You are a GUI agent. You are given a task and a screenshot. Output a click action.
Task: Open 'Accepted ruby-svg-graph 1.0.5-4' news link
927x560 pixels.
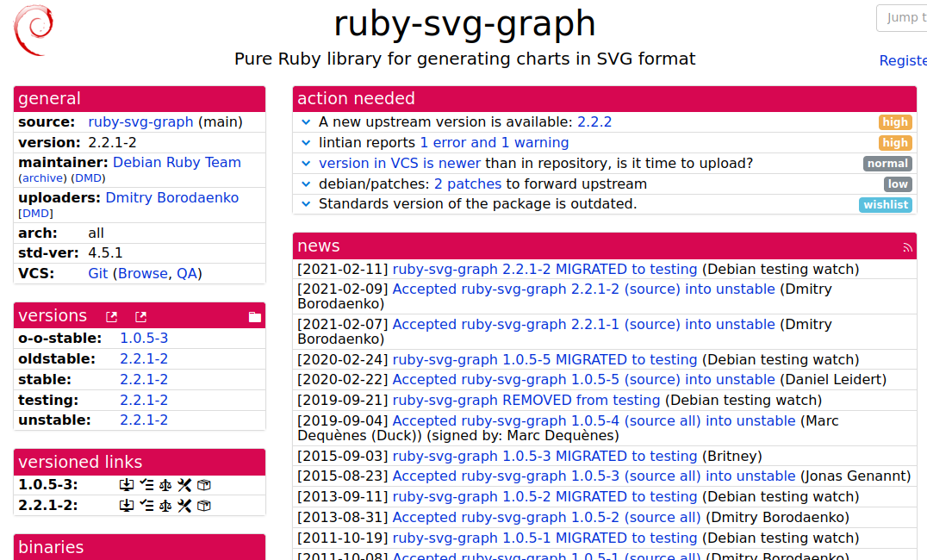[594, 421]
